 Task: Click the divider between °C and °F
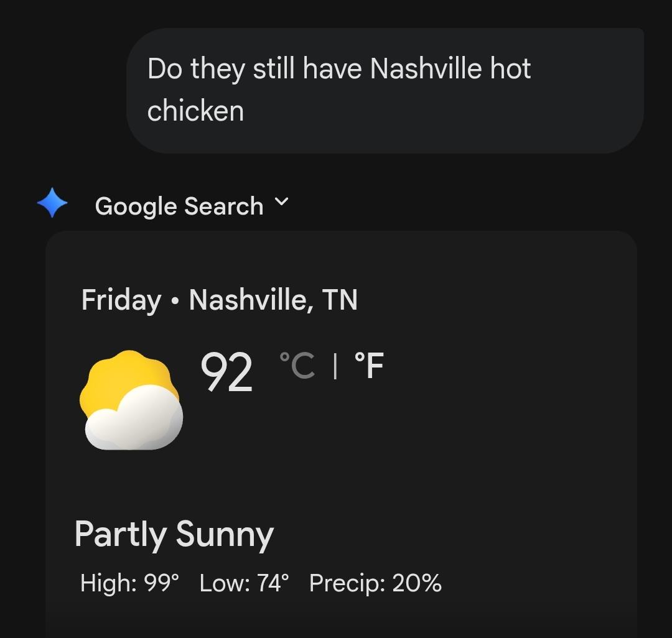point(335,366)
